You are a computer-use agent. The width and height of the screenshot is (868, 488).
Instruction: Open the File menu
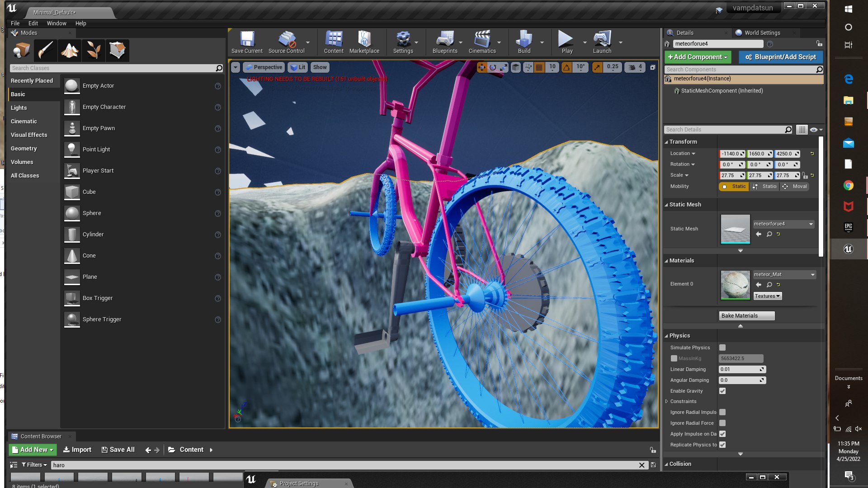15,23
